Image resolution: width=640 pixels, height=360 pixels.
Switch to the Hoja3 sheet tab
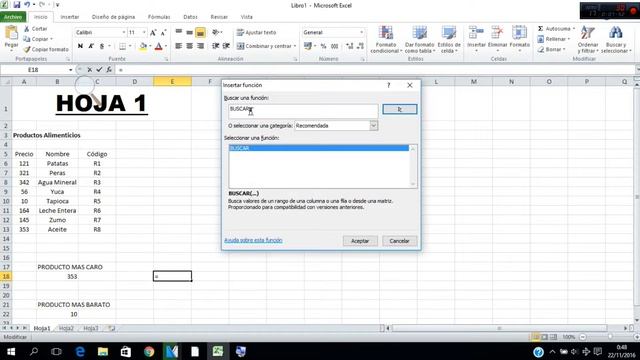91,328
